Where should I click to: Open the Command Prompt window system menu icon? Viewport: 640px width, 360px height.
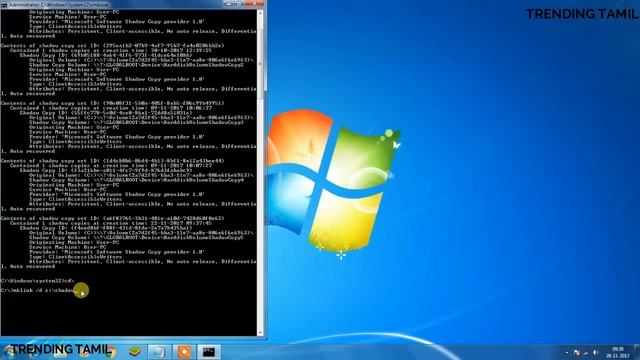(4, 5)
